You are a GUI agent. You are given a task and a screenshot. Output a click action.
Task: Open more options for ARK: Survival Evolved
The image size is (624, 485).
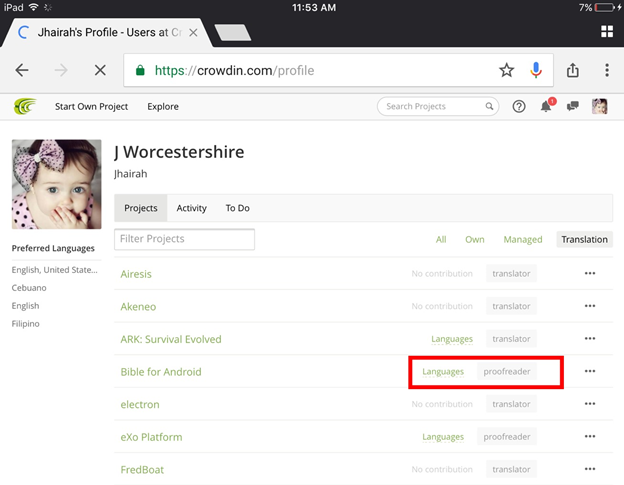590,339
